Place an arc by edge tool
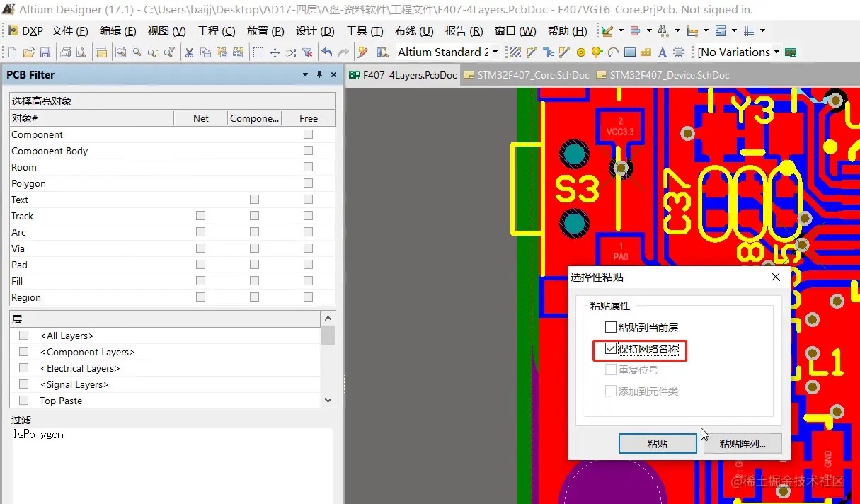This screenshot has height=504, width=860. coord(613,52)
